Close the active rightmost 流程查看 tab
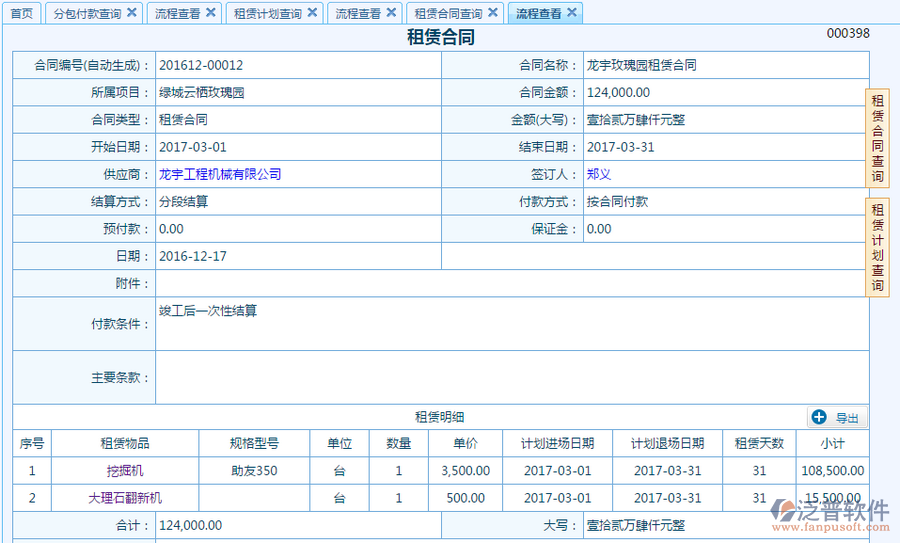This screenshot has height=543, width=900. click(572, 13)
